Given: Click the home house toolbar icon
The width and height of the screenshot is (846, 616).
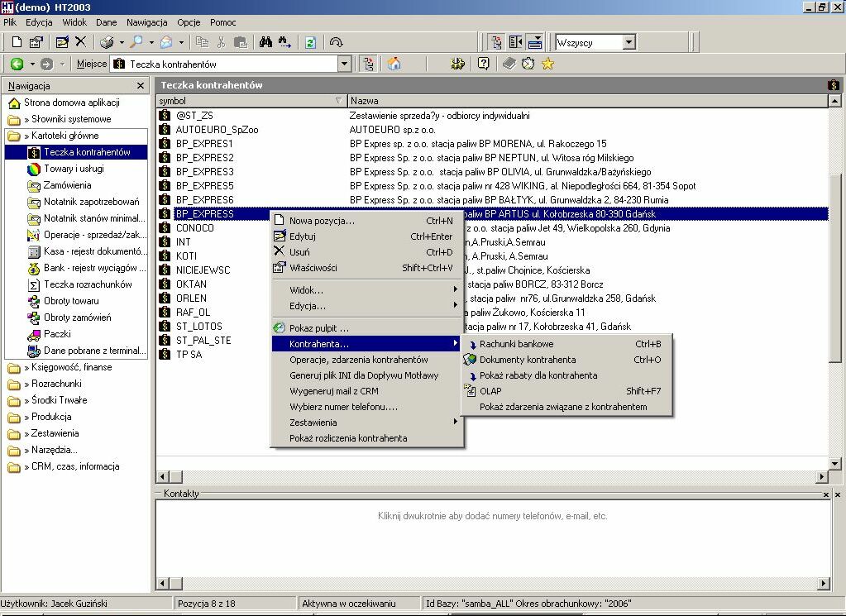Looking at the screenshot, I should coord(394,64).
